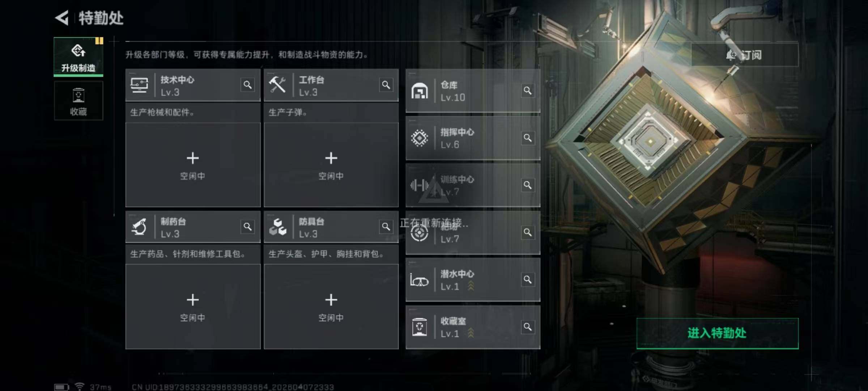Select the 训练中心 Lv.7 department card

(x=473, y=185)
